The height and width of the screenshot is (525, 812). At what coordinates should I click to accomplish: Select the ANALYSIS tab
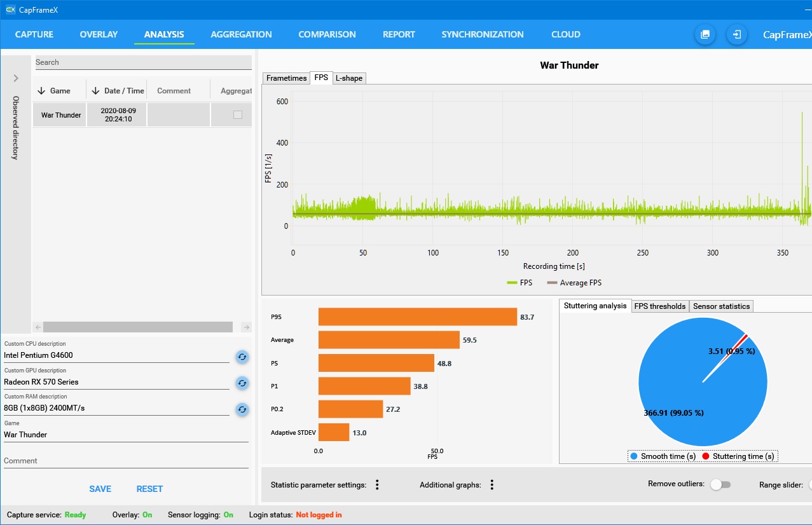tap(164, 34)
